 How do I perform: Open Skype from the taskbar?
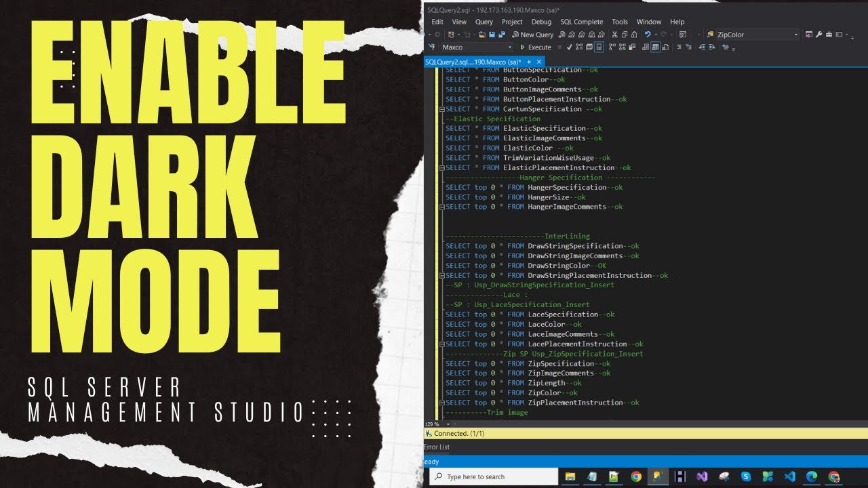click(x=746, y=477)
